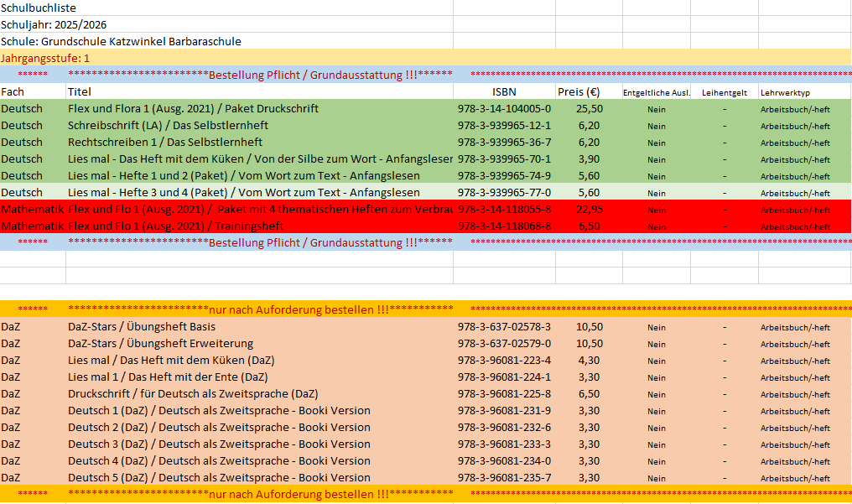This screenshot has width=852, height=504.
Task: Select the 4,30 price cell
Action: point(589,360)
